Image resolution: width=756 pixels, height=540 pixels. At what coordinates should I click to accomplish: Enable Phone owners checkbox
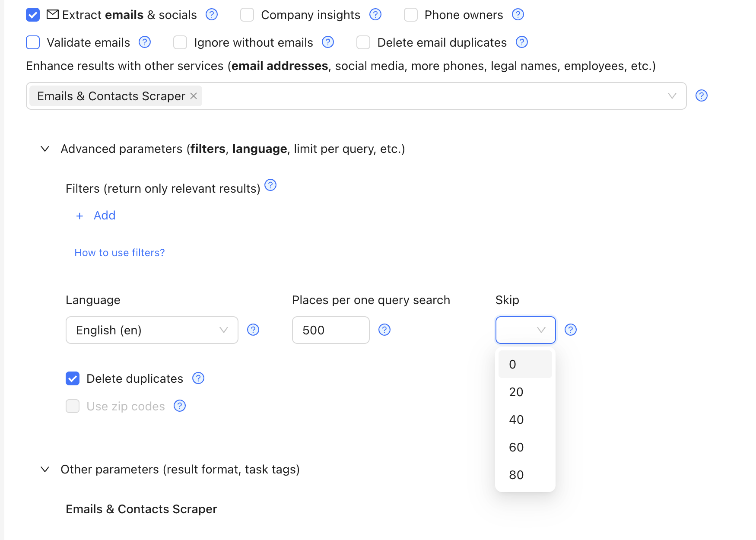(x=411, y=15)
